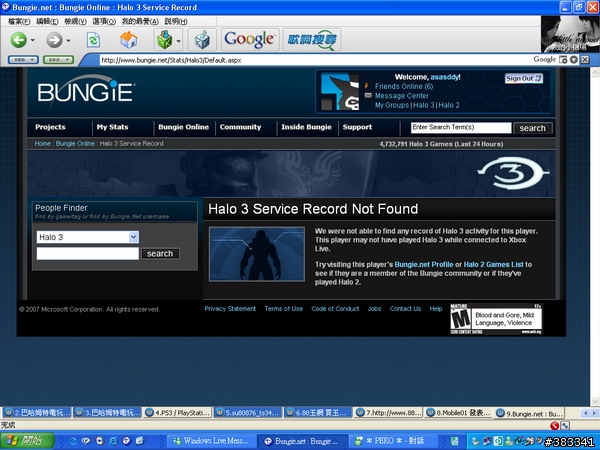
Task: Click the window-layout icon beside Google label
Action: pos(563,59)
